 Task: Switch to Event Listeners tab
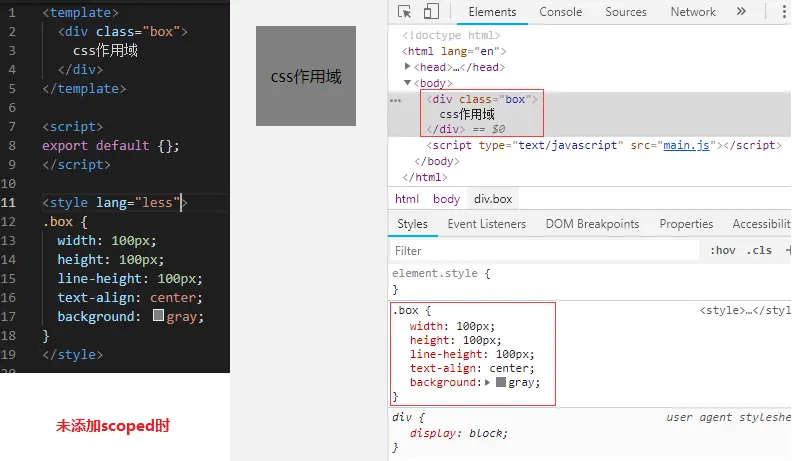[486, 224]
